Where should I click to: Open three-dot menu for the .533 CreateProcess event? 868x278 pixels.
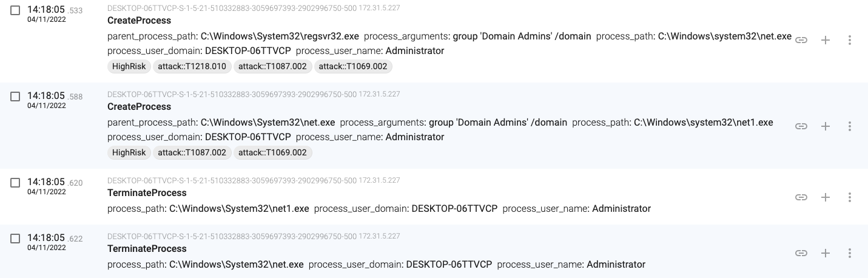(849, 40)
